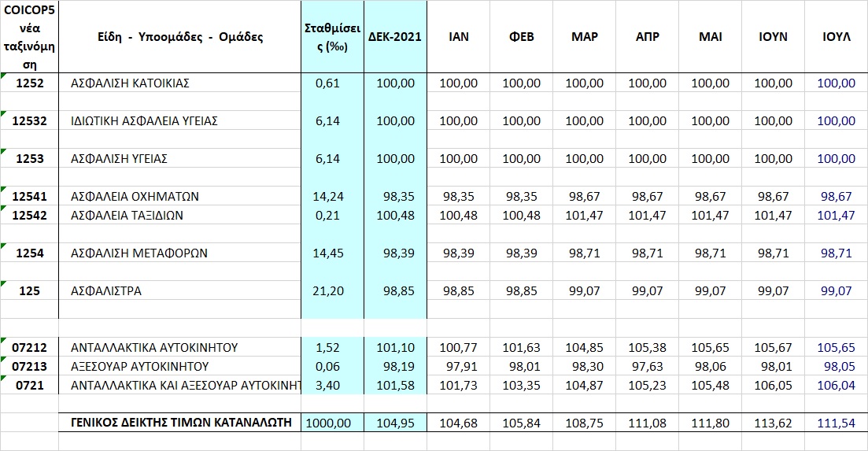
Task: Click code cell 07212
Action: click(x=29, y=348)
